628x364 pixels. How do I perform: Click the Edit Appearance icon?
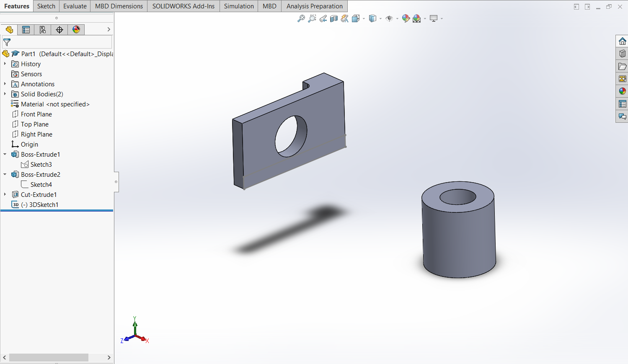406,18
